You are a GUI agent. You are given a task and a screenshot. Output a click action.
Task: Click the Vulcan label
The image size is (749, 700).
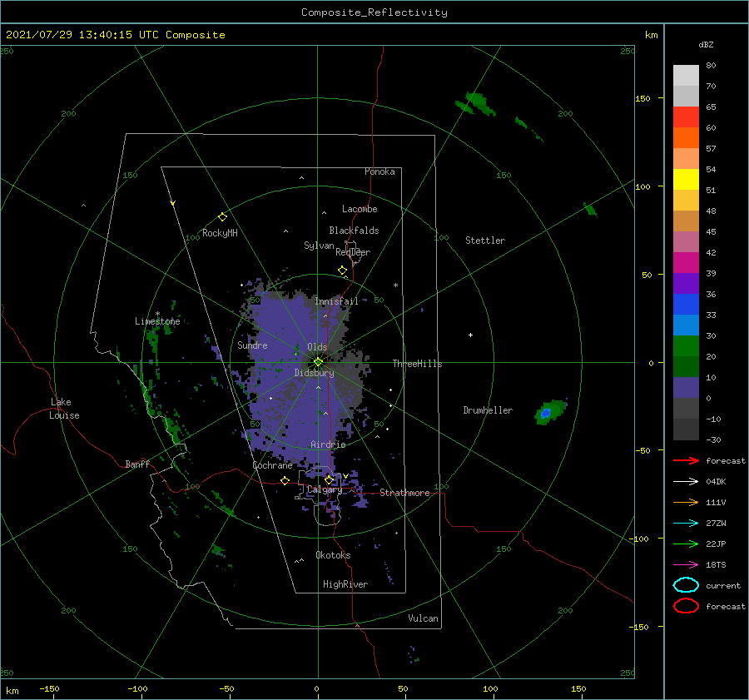click(x=424, y=618)
